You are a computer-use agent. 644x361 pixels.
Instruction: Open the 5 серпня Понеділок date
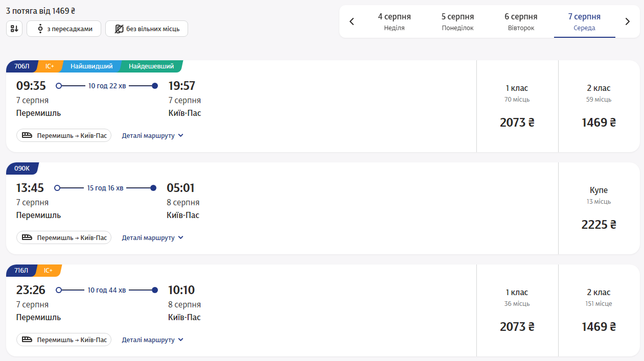(457, 21)
